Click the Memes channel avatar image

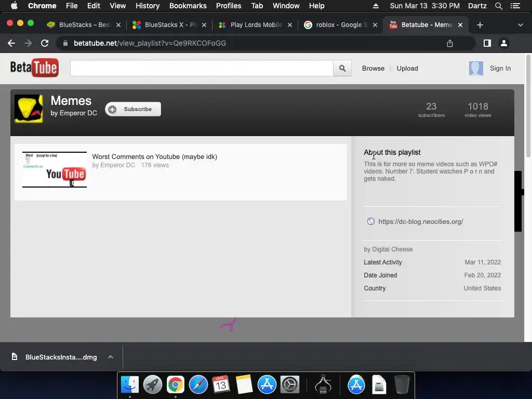[29, 109]
